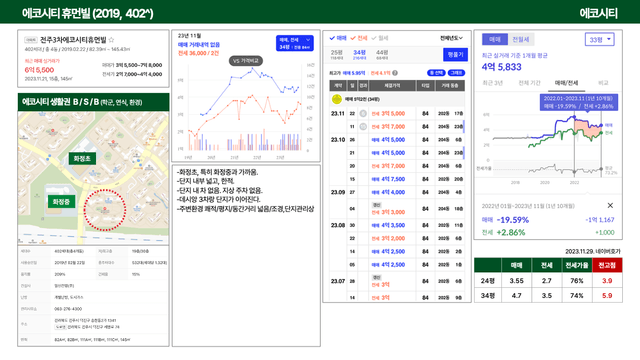Toggle the 월세 checkmark filter
Screen dimensions: 640x360
380,38
